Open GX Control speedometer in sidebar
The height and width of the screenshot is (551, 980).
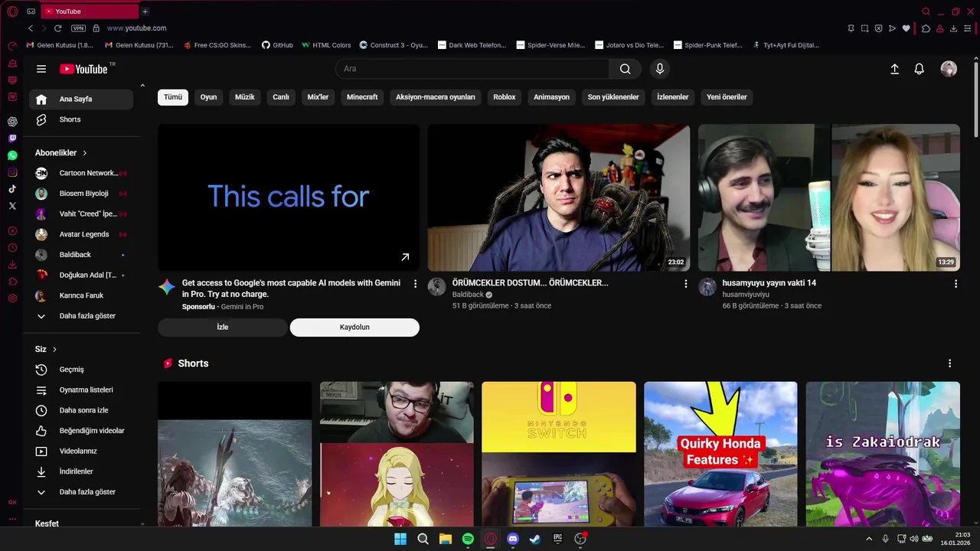coord(12,46)
